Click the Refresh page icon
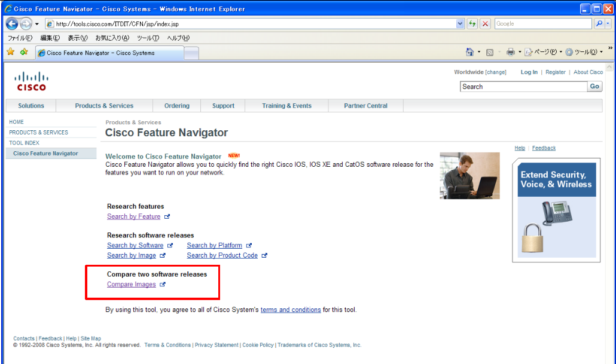The width and height of the screenshot is (616, 364). coord(472,24)
